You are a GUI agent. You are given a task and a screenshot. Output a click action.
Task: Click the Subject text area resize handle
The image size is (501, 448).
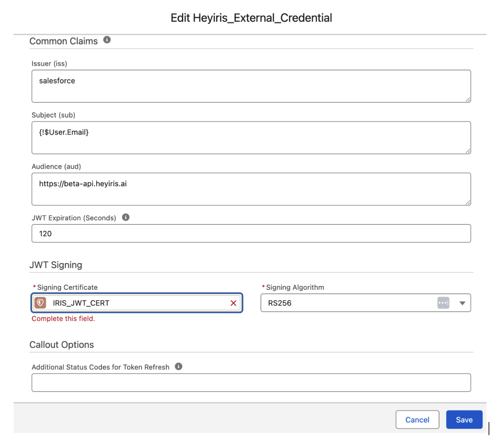point(468,151)
